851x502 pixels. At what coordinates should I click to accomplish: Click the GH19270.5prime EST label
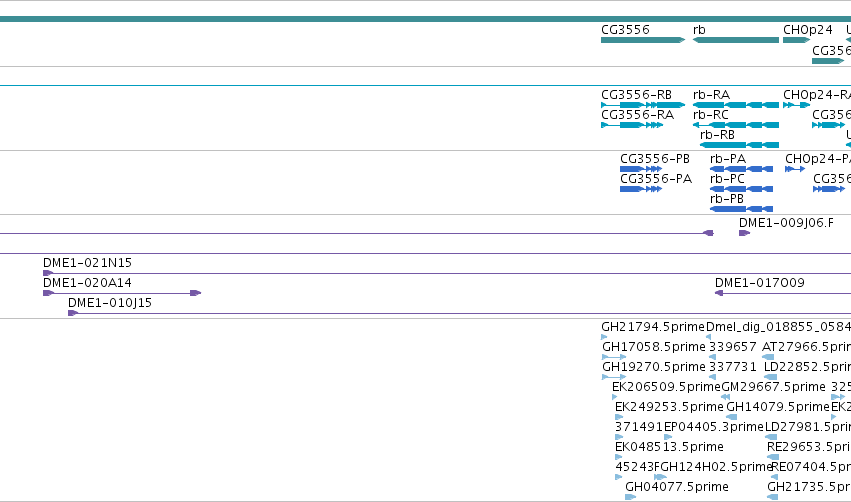point(654,367)
